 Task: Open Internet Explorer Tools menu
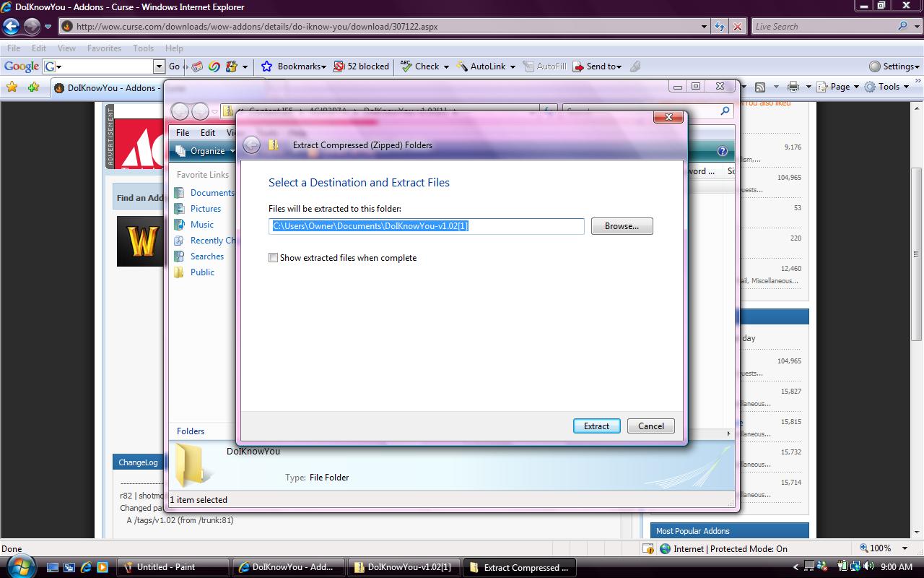[x=143, y=48]
